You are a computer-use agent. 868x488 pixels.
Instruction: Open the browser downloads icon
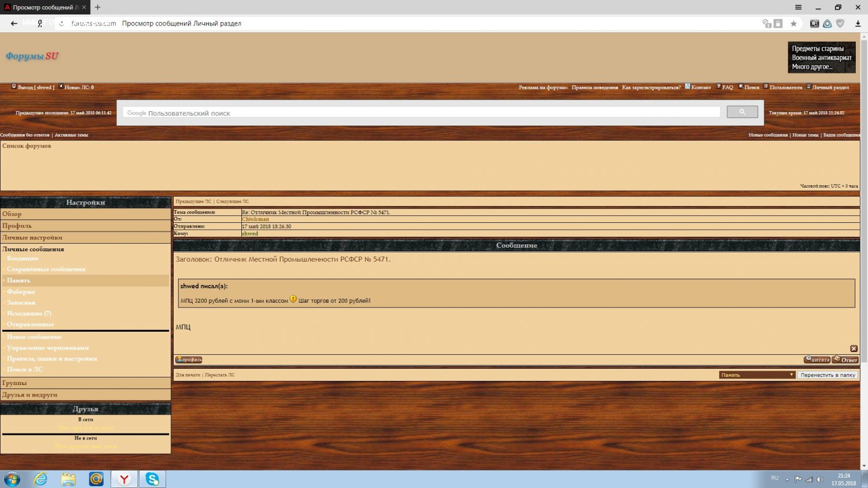[x=858, y=24]
